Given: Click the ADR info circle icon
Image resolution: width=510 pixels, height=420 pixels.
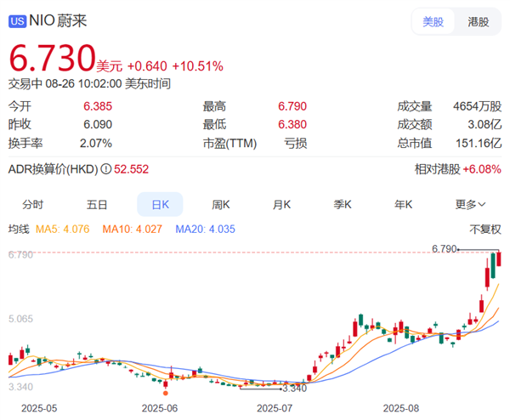Looking at the screenshot, I should click(106, 170).
